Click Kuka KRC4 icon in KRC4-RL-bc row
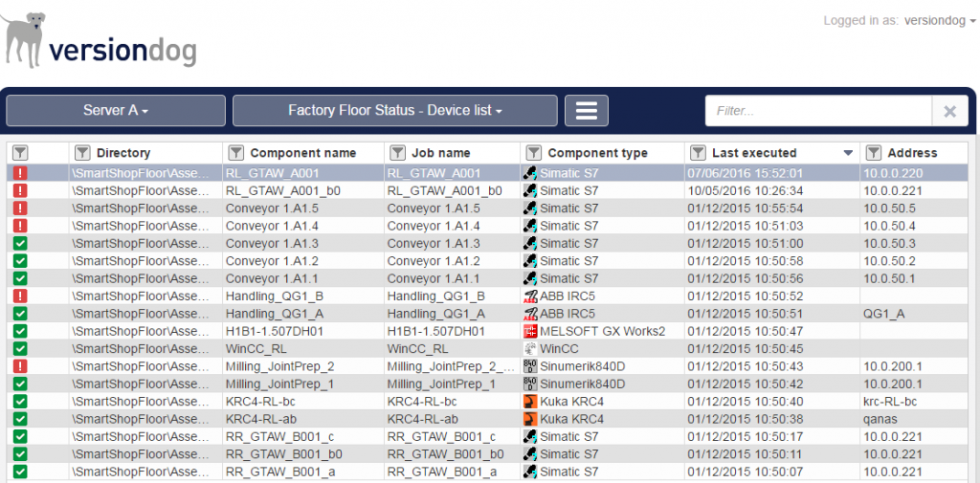The width and height of the screenshot is (980, 483). [530, 401]
